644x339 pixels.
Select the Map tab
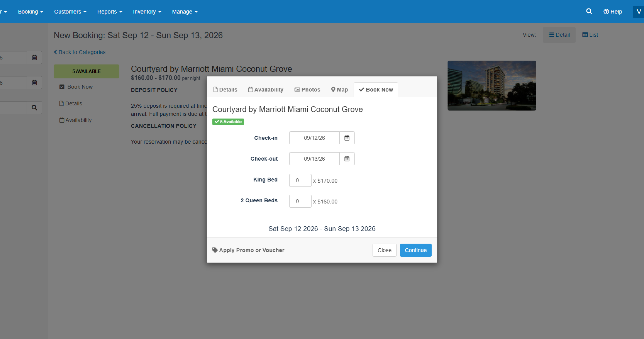(339, 89)
